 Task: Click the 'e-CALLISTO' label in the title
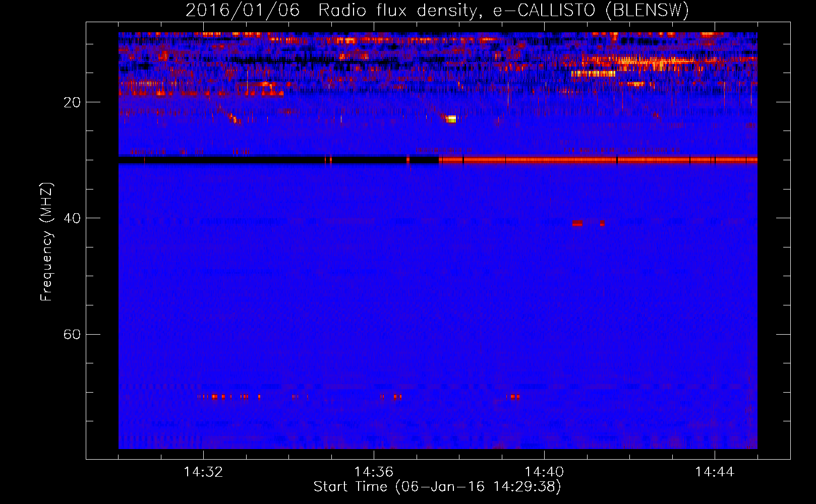pyautogui.click(x=544, y=11)
